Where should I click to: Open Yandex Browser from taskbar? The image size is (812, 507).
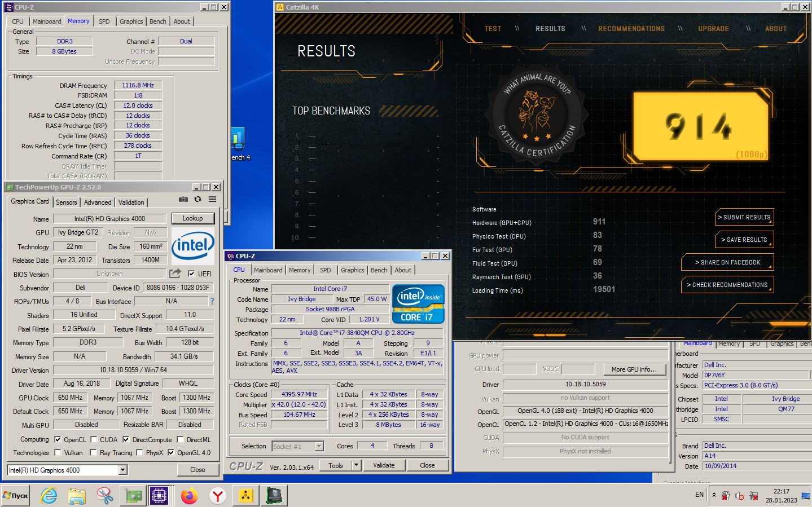[217, 496]
